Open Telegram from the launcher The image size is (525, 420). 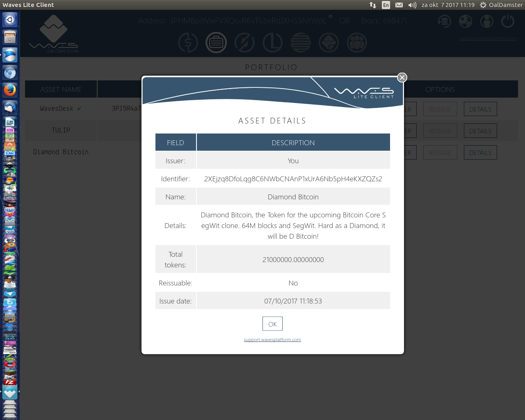click(10, 293)
